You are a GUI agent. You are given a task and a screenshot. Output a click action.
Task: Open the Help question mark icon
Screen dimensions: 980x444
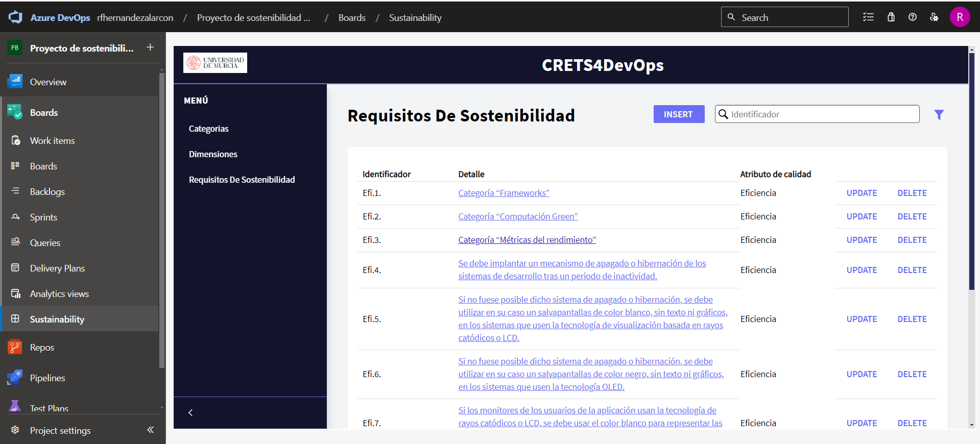click(913, 17)
